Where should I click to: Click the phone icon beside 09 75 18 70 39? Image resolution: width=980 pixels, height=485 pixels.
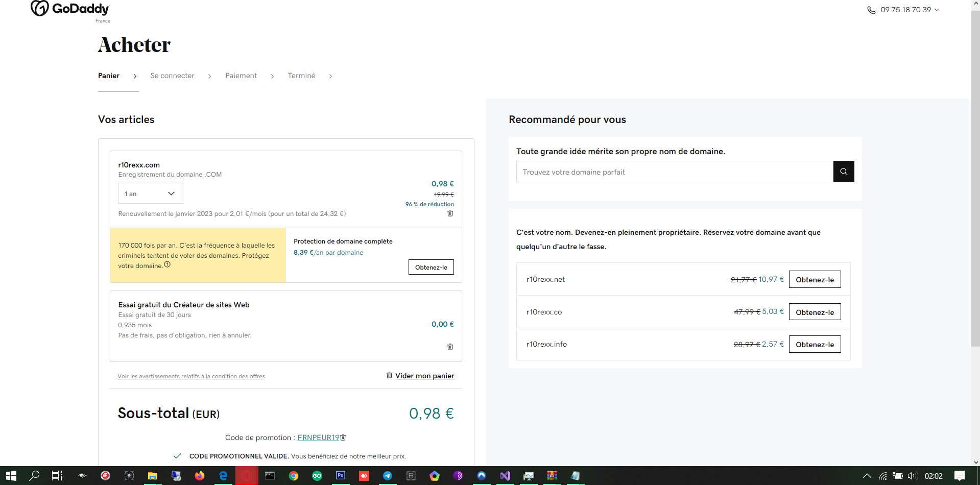(x=871, y=10)
